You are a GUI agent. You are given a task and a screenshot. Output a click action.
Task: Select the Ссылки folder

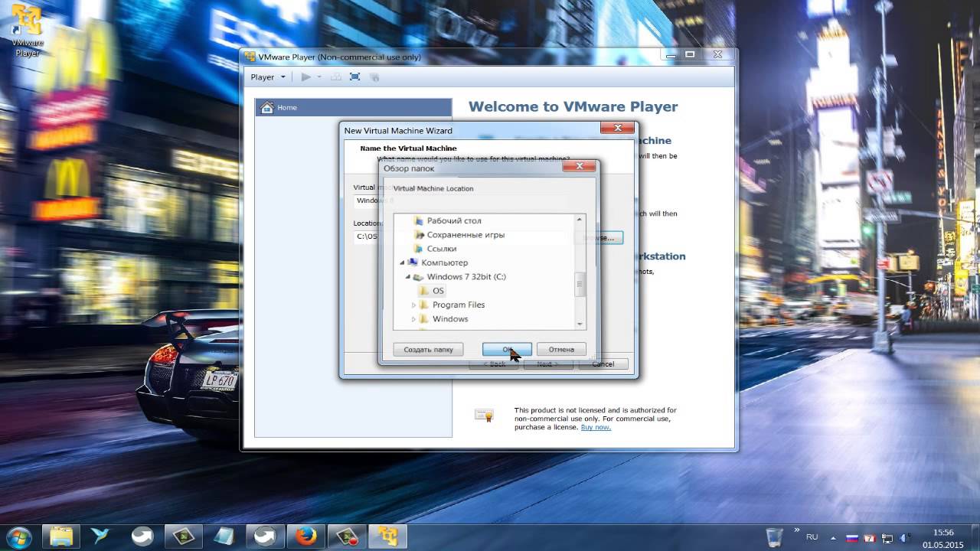[442, 249]
